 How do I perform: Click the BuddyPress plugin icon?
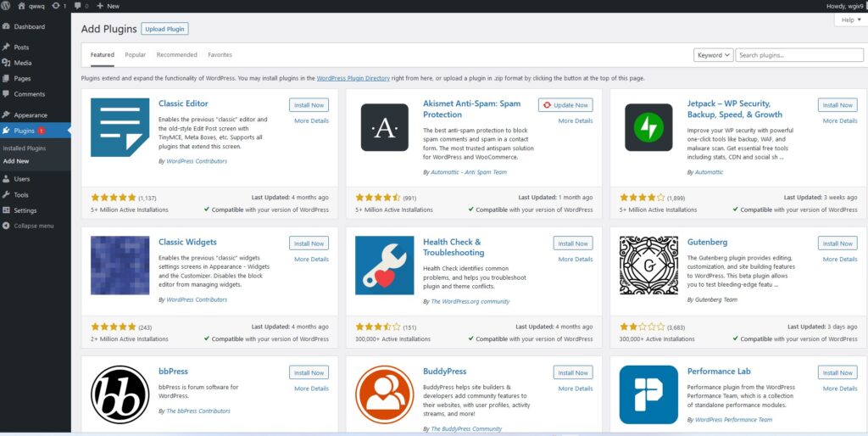[x=384, y=394]
